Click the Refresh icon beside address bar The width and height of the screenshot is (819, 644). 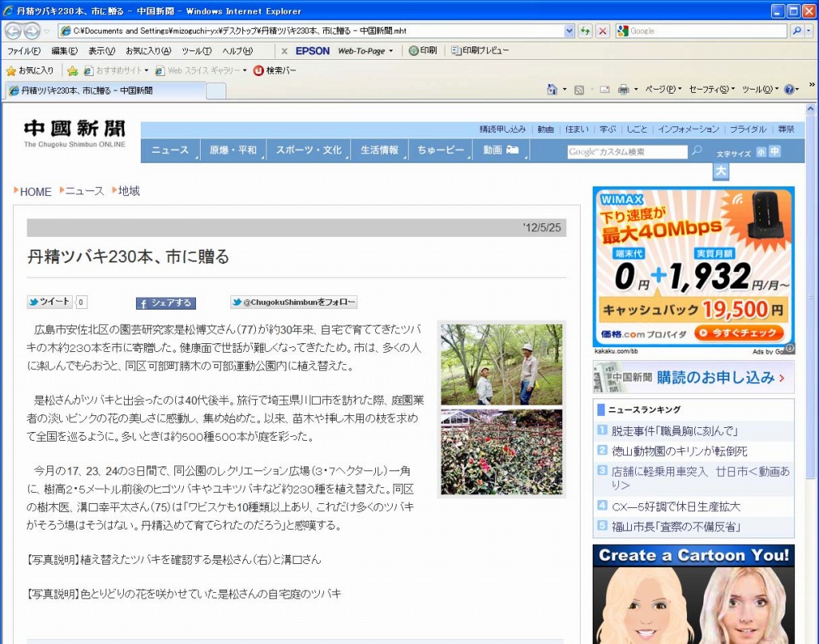coord(585,31)
